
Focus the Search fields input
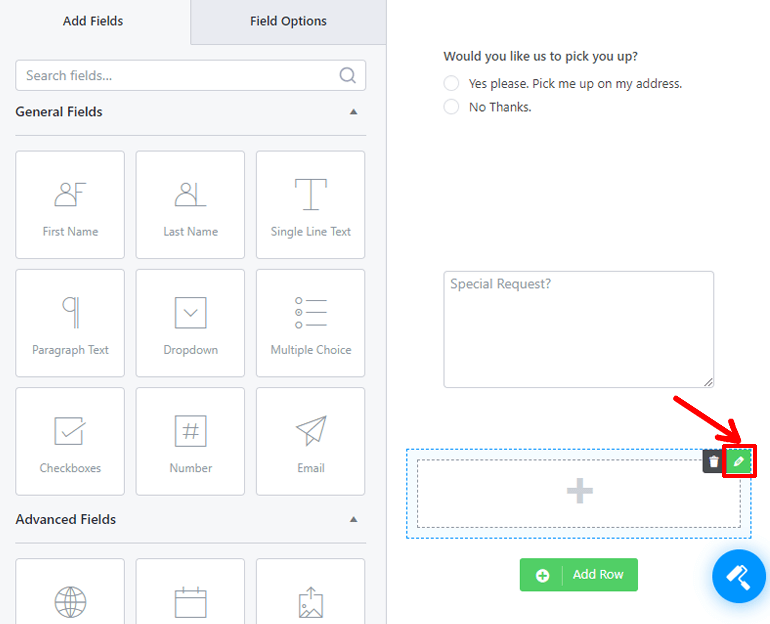190,75
